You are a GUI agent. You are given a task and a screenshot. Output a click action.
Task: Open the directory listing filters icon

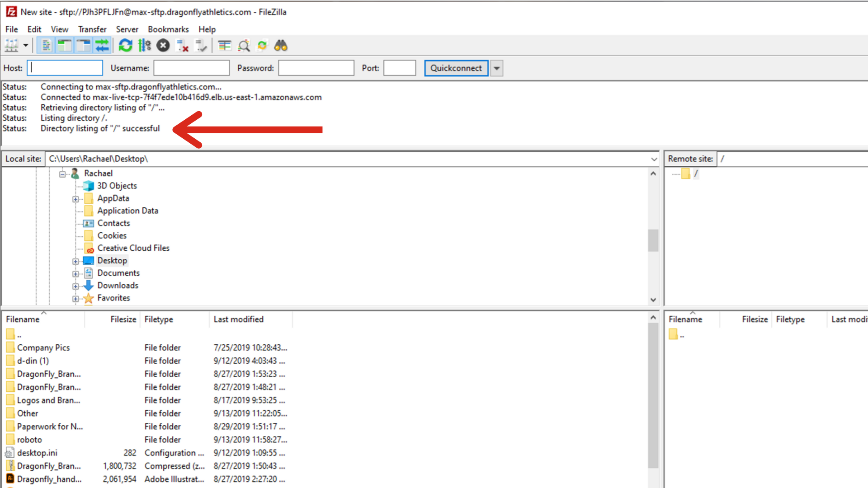[x=224, y=46]
